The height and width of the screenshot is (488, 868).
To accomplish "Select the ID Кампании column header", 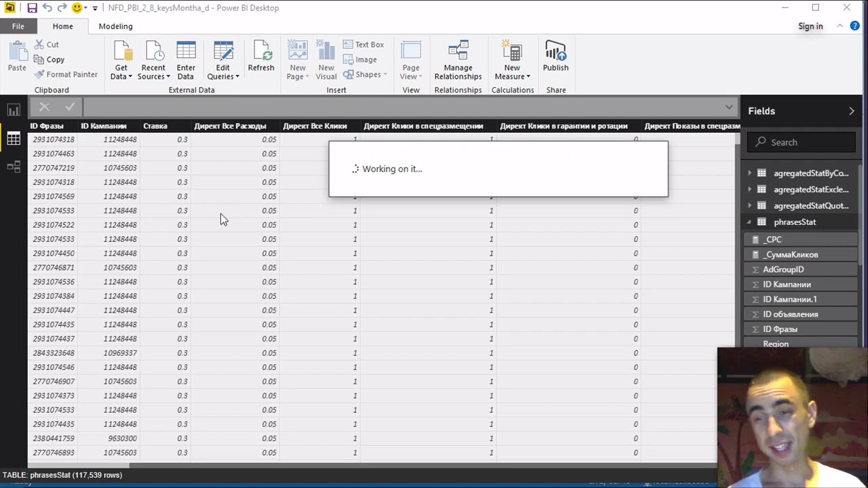I will click(108, 126).
